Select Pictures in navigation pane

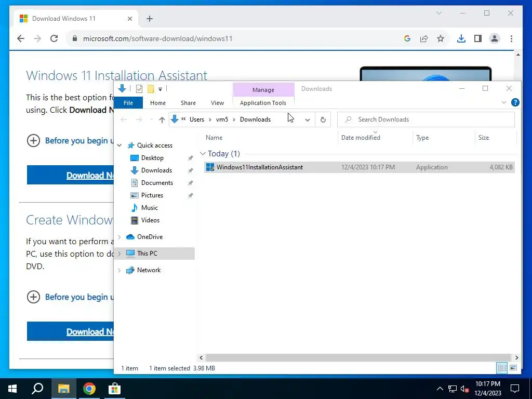click(x=152, y=195)
